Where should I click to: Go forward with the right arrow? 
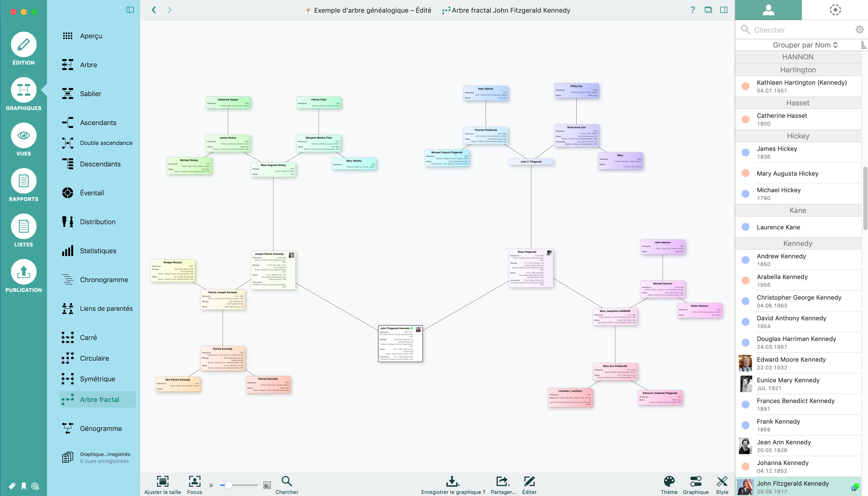[x=170, y=10]
